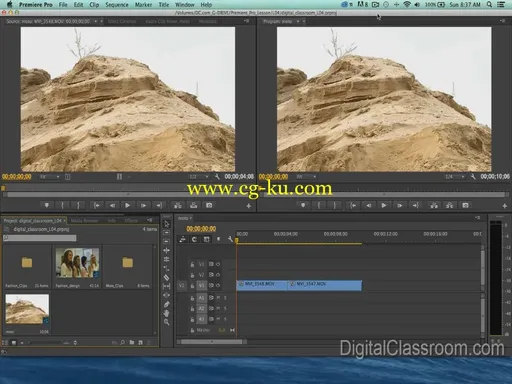Toggle track output eye for V3

pyautogui.click(x=218, y=264)
